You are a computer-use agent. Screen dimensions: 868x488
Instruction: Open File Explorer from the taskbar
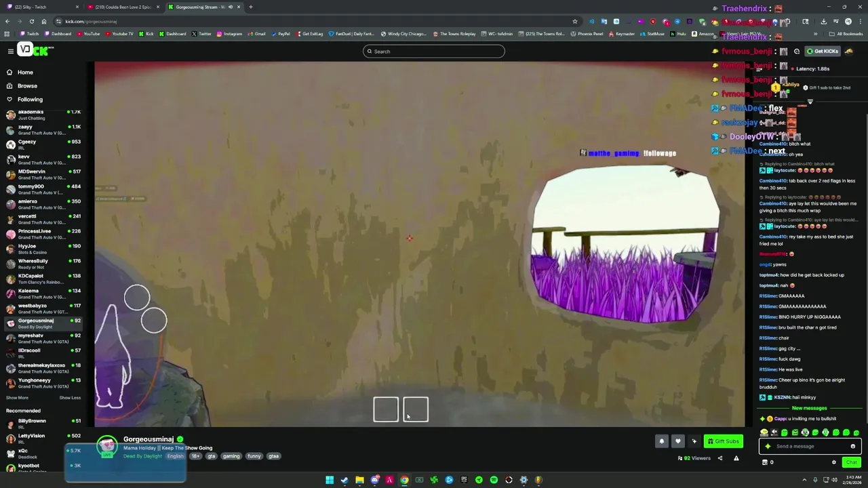[359, 480]
